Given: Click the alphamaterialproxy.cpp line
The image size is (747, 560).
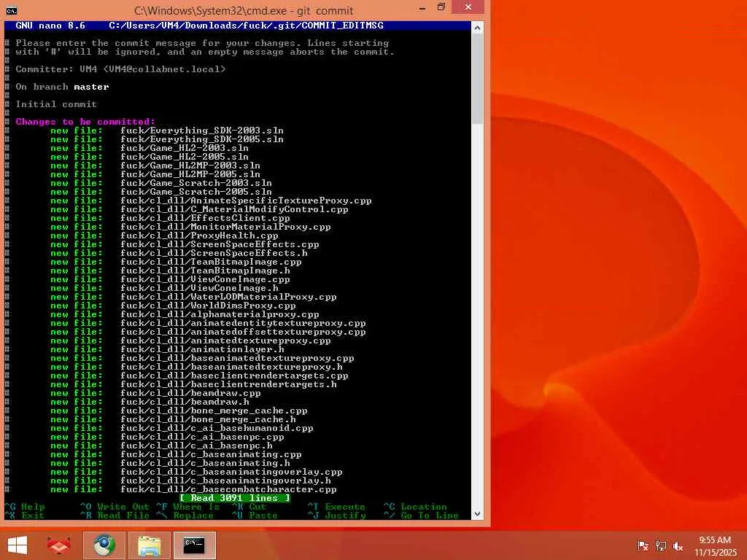Looking at the screenshot, I should click(220, 314).
